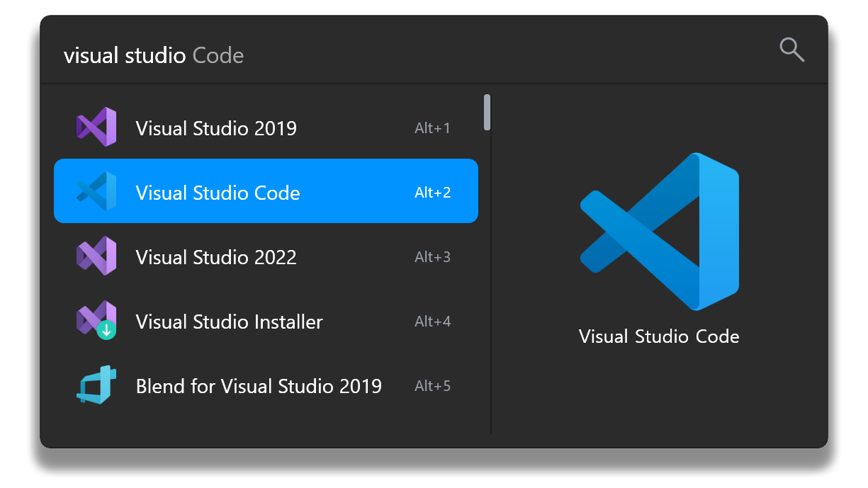Click the Visual Studio Installer icon
Viewport: 868px width, 488px height.
[x=96, y=321]
